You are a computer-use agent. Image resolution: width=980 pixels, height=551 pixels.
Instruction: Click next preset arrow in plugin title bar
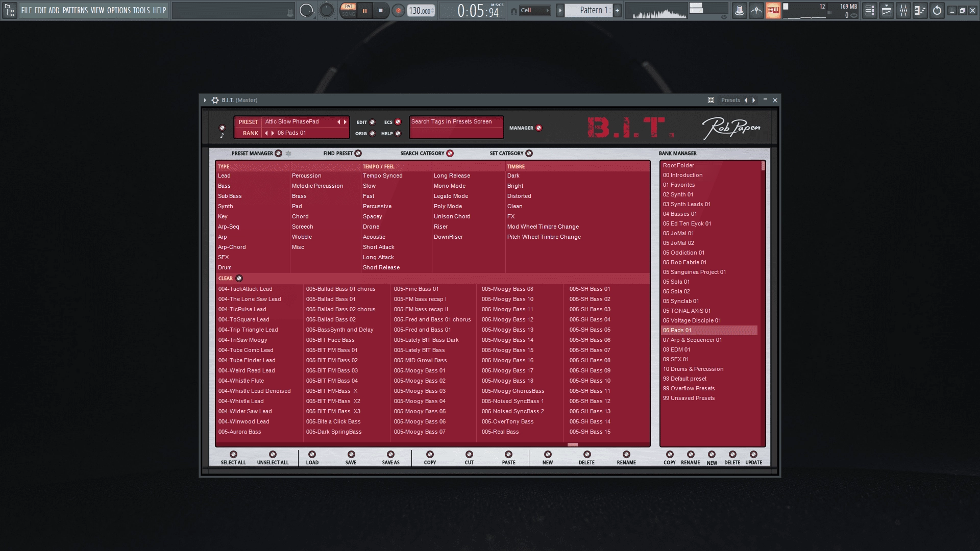click(x=754, y=100)
